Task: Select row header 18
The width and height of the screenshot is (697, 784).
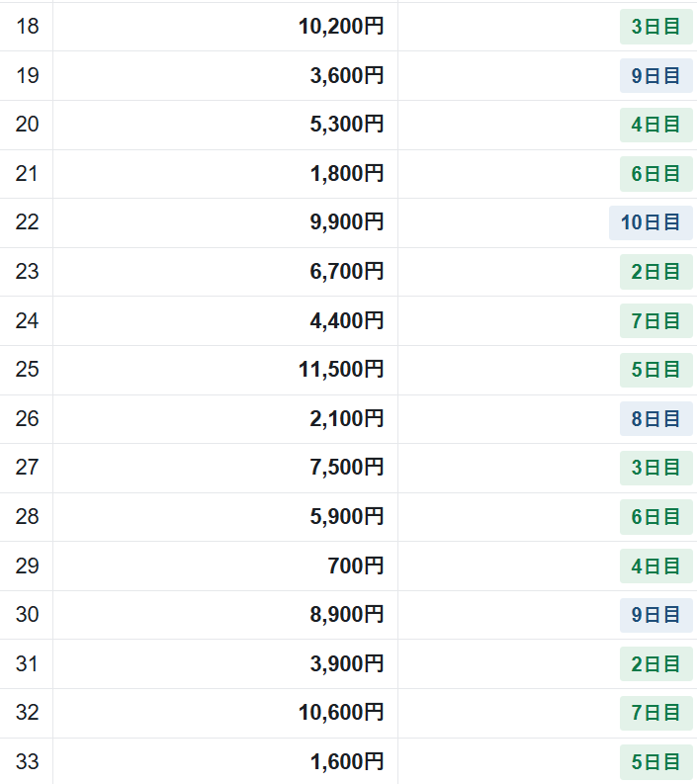Action: pos(26,27)
